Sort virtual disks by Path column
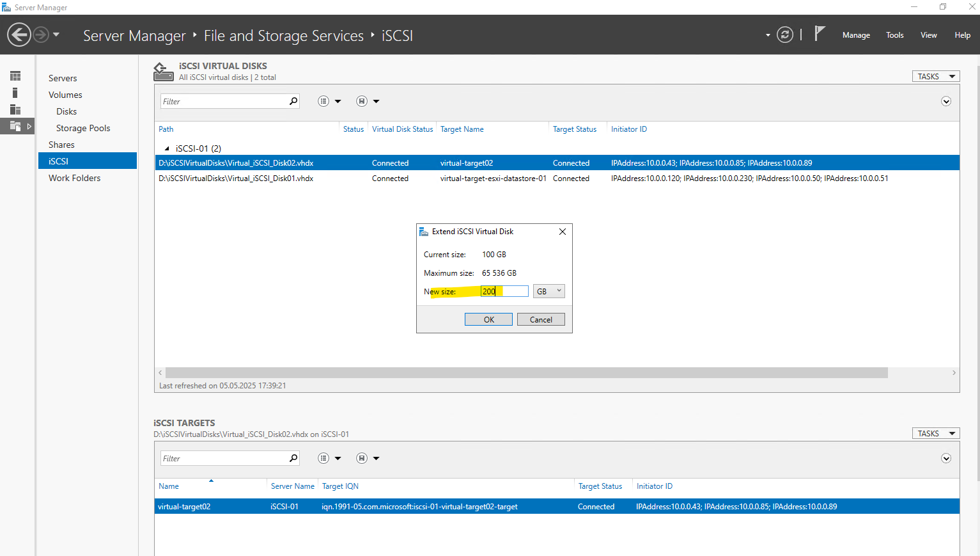The image size is (980, 556). [166, 129]
